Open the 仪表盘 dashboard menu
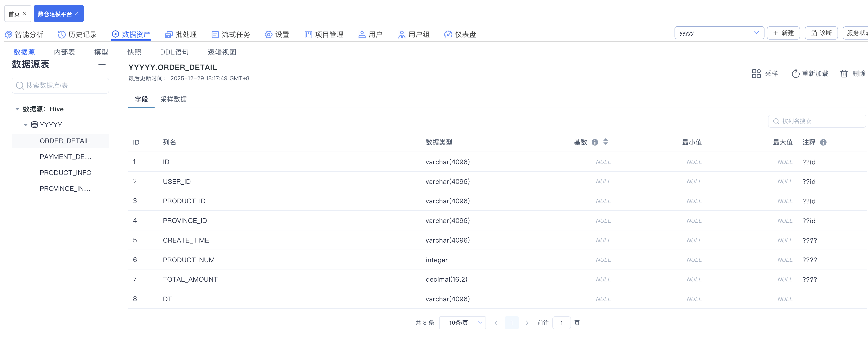Image resolution: width=868 pixels, height=338 pixels. (x=460, y=34)
